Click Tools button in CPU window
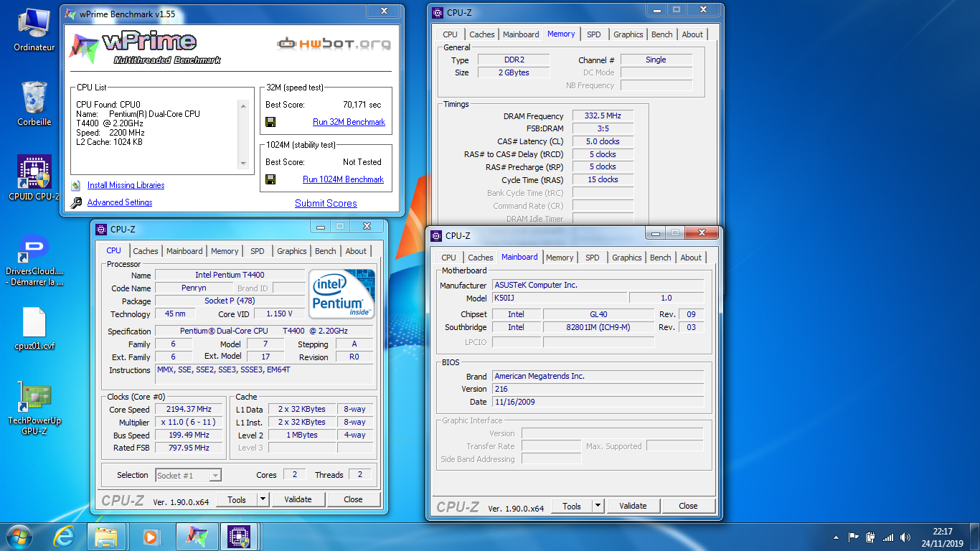Screen dimensions: 980x551 [237, 499]
